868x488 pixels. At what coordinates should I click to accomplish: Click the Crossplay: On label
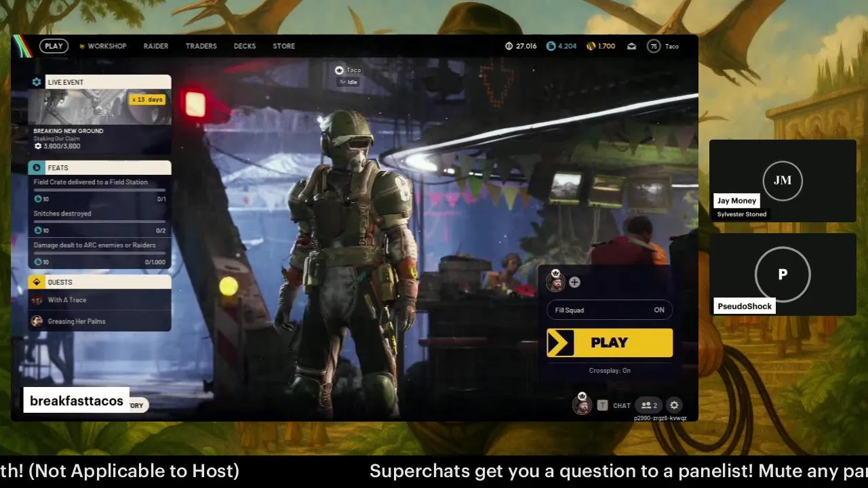(610, 371)
